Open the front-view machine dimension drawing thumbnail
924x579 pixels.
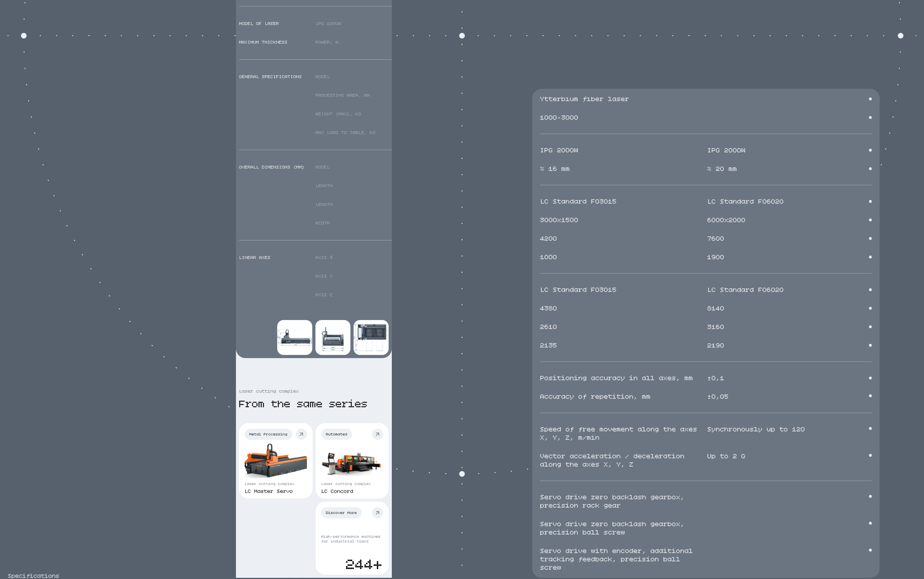pos(333,337)
